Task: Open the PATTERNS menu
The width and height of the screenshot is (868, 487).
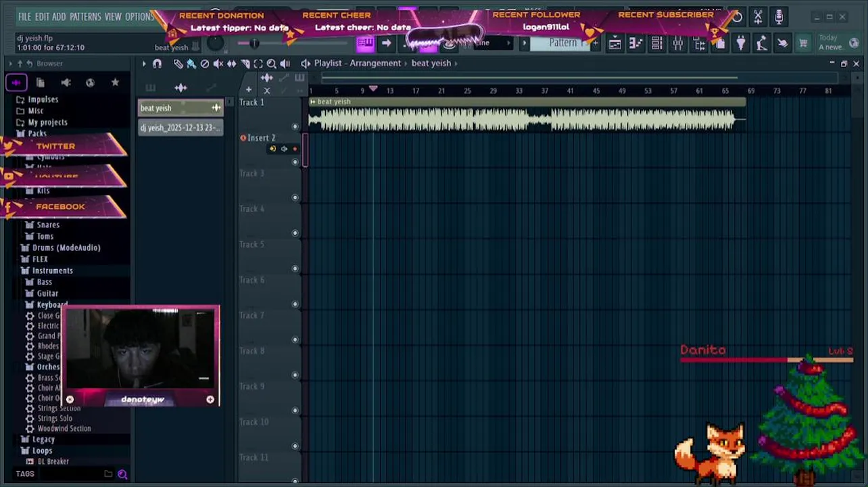Action: click(x=85, y=17)
